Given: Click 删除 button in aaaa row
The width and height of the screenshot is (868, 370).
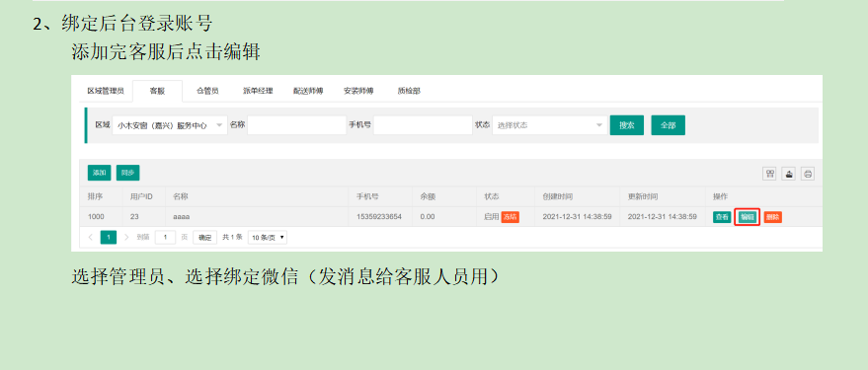Looking at the screenshot, I should 773,217.
